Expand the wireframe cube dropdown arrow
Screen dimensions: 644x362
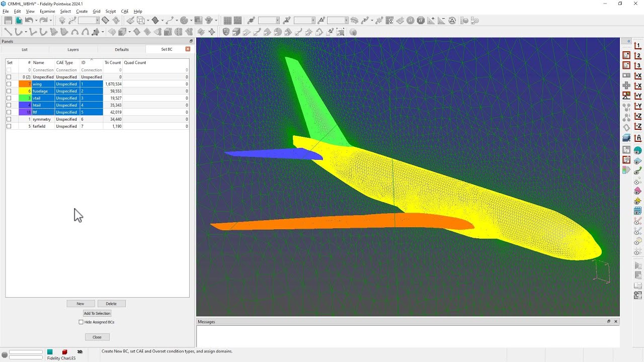148,21
